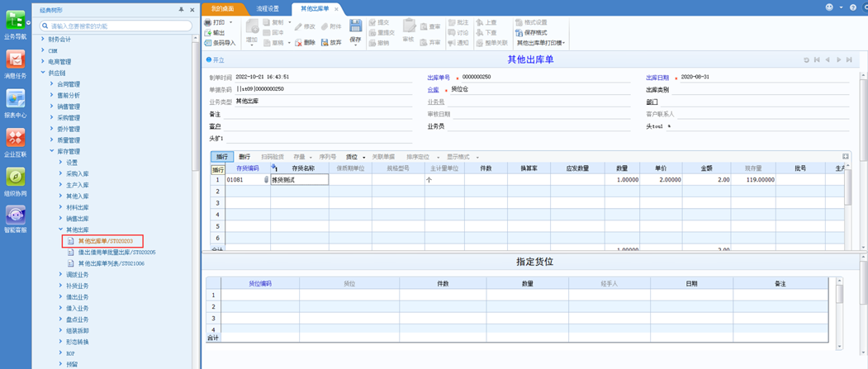Maximize the detail grid with corner icon

(846, 157)
